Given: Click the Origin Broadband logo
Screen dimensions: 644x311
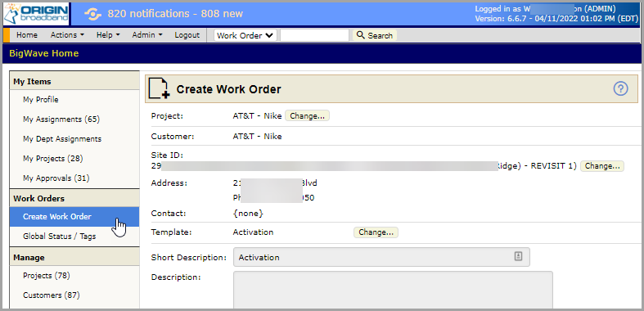Looking at the screenshot, I should point(36,15).
